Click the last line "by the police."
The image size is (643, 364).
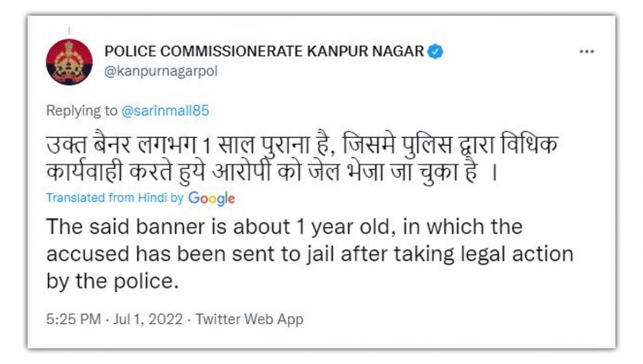[x=111, y=280]
